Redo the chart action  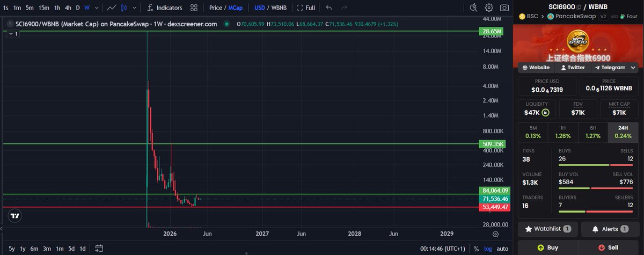coord(344,8)
